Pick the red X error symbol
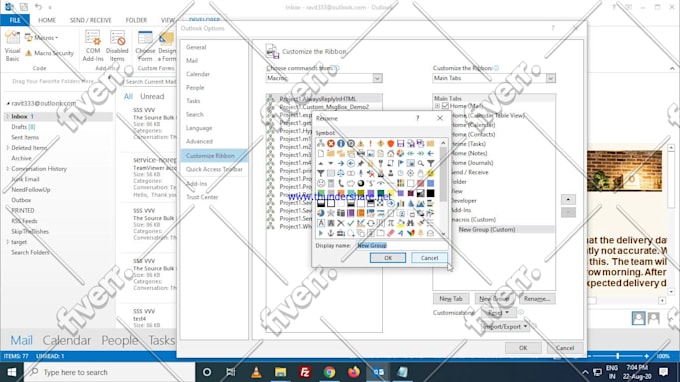Image resolution: width=680 pixels, height=382 pixels. click(331, 144)
